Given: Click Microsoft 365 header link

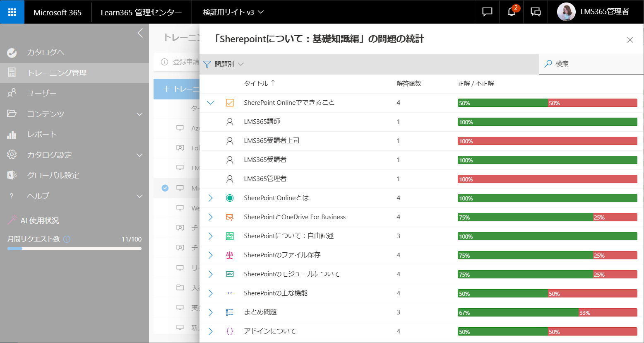Looking at the screenshot, I should tap(58, 12).
